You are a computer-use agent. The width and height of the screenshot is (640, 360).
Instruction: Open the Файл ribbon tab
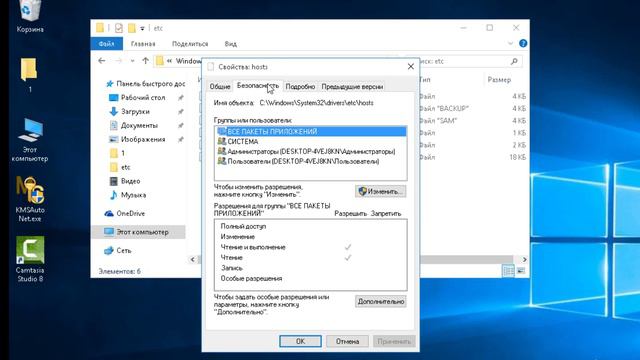[107, 44]
